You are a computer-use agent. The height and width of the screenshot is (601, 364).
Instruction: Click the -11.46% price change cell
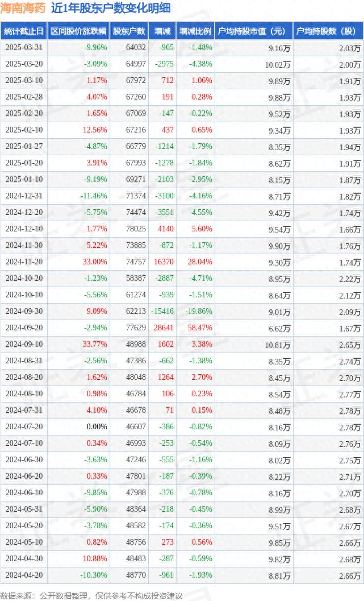[94, 196]
